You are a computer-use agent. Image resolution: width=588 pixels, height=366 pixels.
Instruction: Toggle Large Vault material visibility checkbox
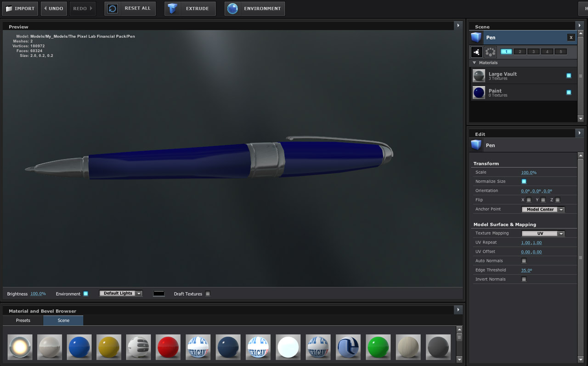click(x=569, y=75)
